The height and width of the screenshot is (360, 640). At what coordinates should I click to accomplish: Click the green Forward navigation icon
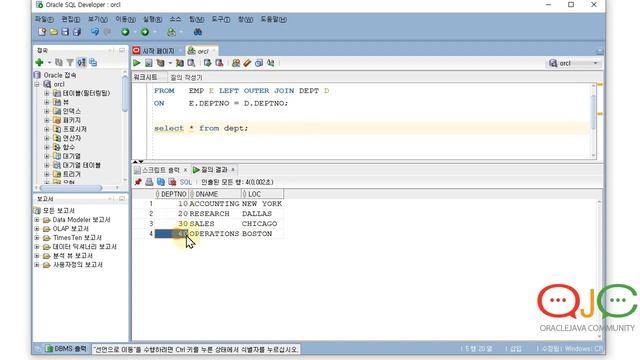tap(144, 32)
